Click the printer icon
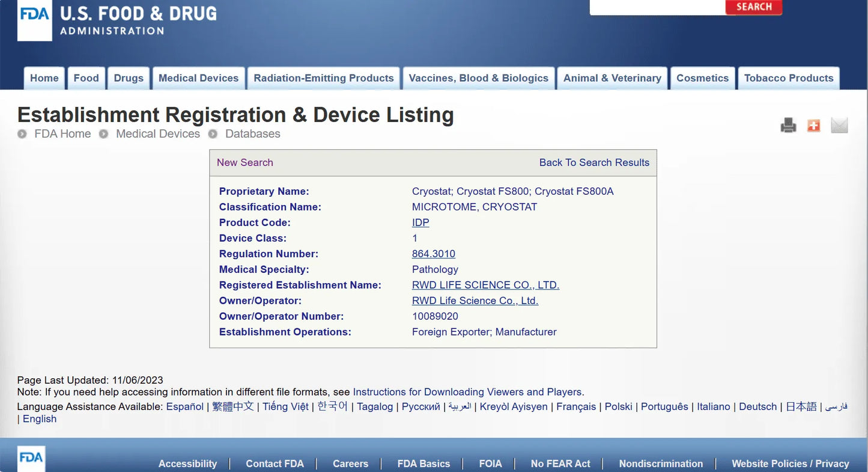The image size is (868, 472). tap(788, 126)
